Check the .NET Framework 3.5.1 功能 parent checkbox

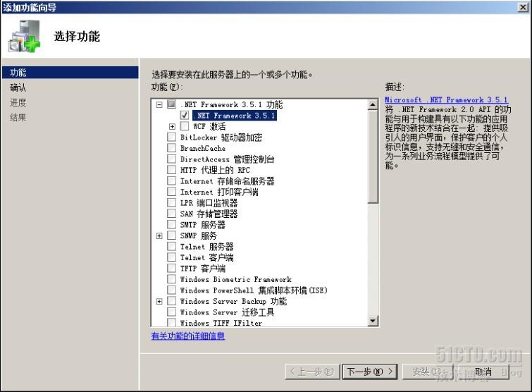click(x=172, y=104)
